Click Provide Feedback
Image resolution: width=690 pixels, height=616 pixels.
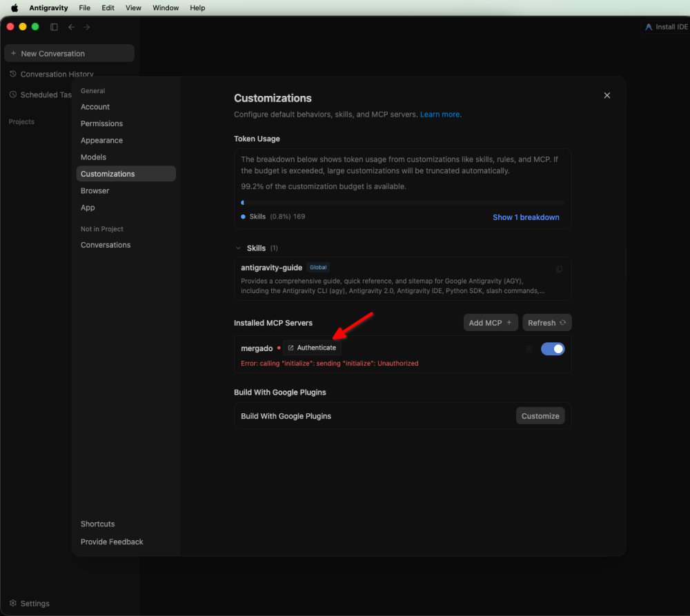112,542
